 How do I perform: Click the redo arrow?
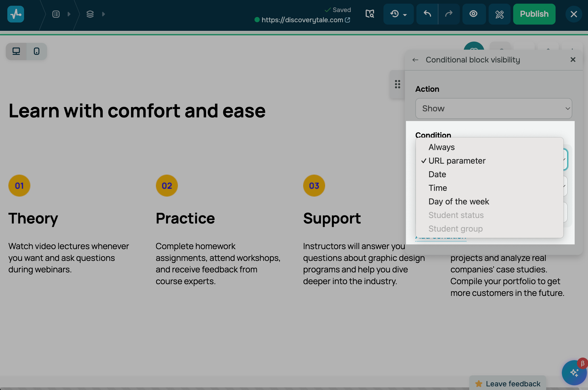point(449,14)
